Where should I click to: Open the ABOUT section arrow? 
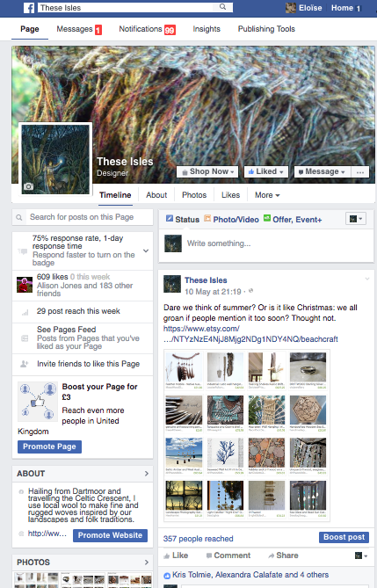point(147,474)
